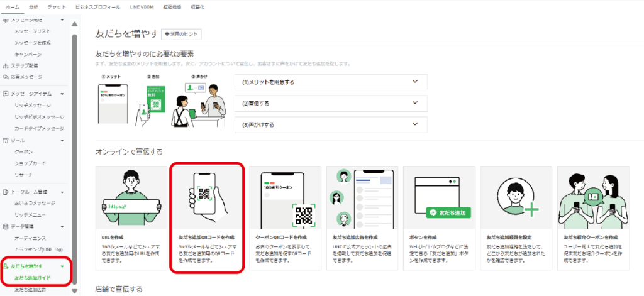Open オーディエンス sidebar item
The height and width of the screenshot is (296, 644).
coord(30,238)
